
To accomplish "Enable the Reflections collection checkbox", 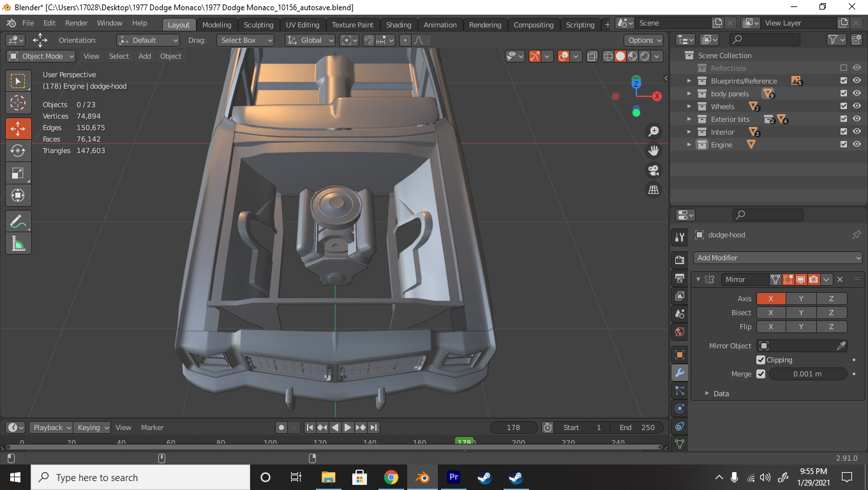I will tap(844, 68).
